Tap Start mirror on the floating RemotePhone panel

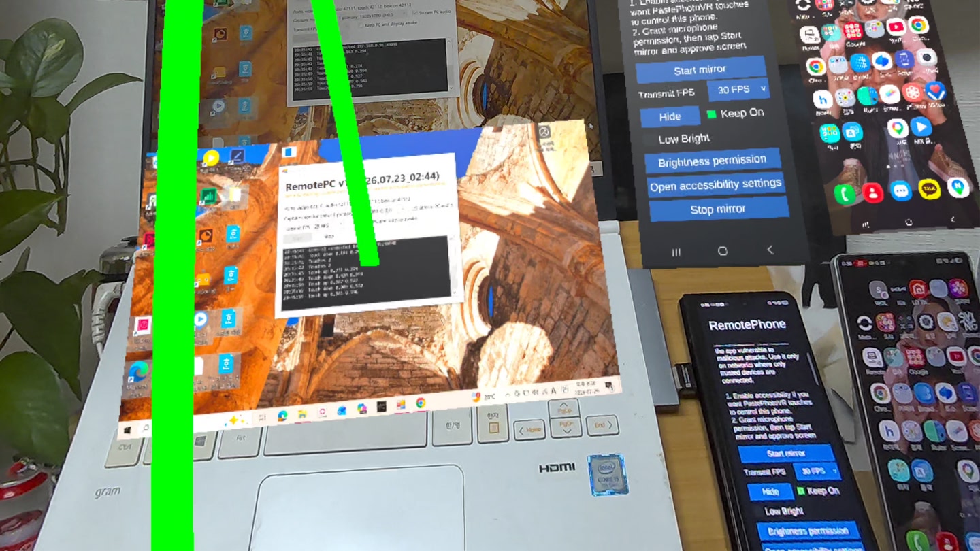[700, 69]
